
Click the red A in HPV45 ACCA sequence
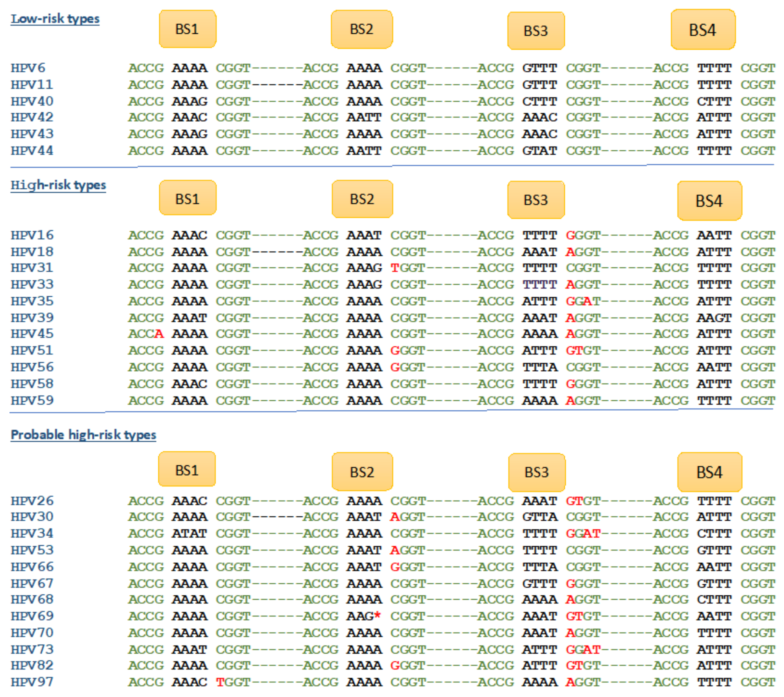tap(159, 334)
